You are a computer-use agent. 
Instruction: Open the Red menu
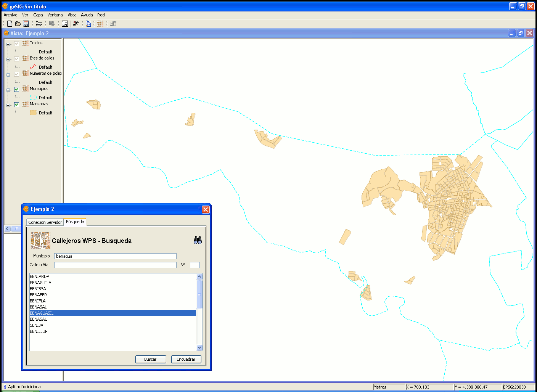coord(101,15)
